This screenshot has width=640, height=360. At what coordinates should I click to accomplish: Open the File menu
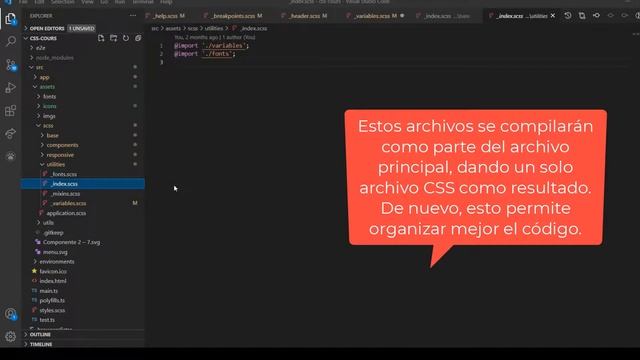tap(23, 2)
